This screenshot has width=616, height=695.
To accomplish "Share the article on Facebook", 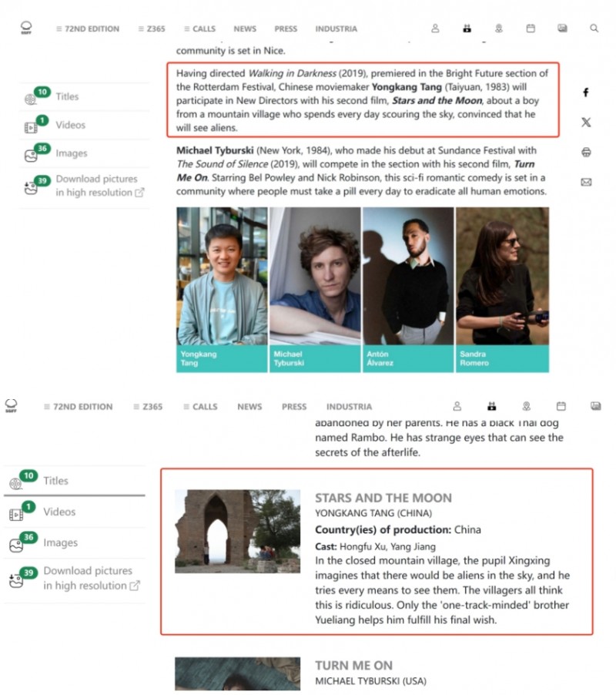I will [x=586, y=92].
